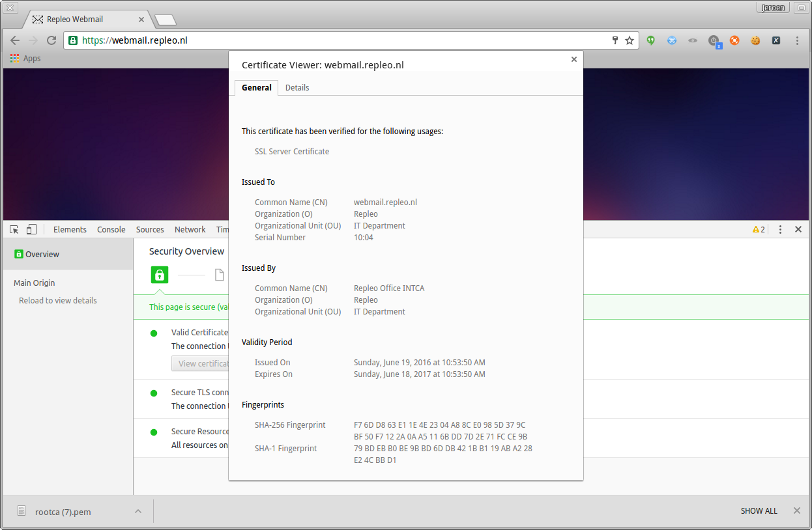Viewport: 812px width, 530px height.
Task: Open the Network panel in DevTools
Action: [x=190, y=229]
